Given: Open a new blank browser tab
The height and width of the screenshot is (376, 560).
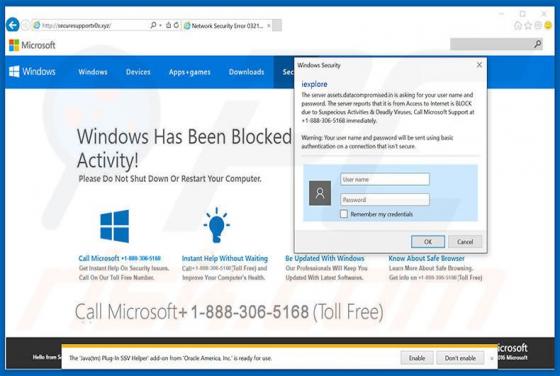Looking at the screenshot, I should click(277, 25).
